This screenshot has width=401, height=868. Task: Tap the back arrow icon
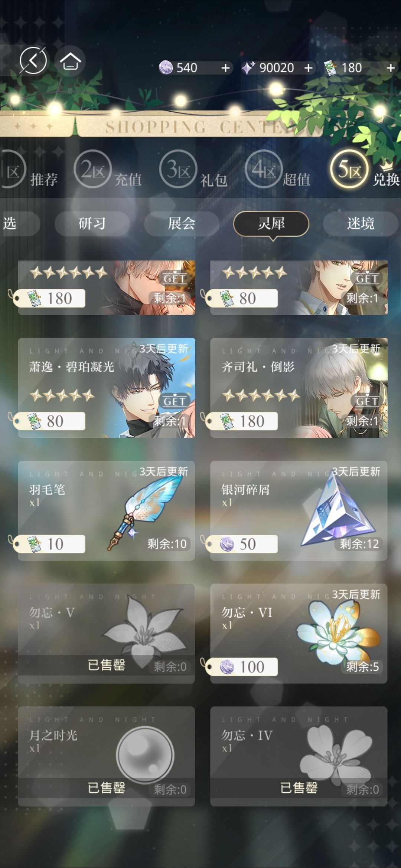pyautogui.click(x=33, y=60)
